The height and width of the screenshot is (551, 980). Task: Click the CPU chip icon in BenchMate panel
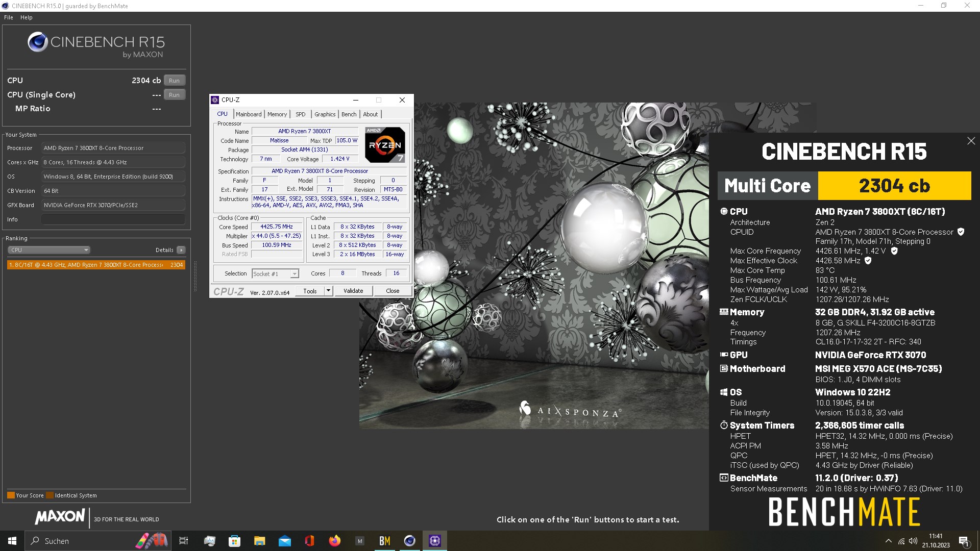(724, 211)
